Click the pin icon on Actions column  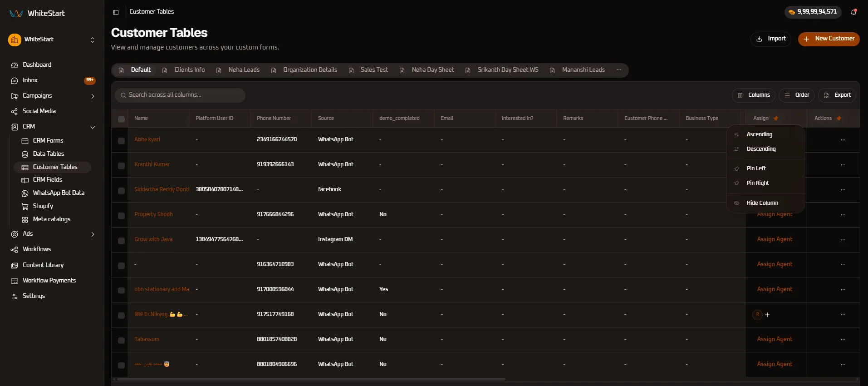coord(839,119)
